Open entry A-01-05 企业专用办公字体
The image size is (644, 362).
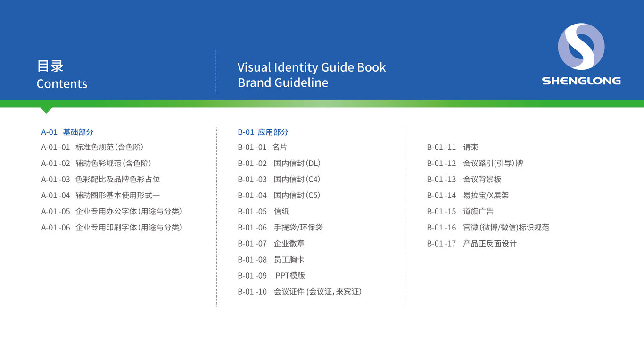point(112,211)
